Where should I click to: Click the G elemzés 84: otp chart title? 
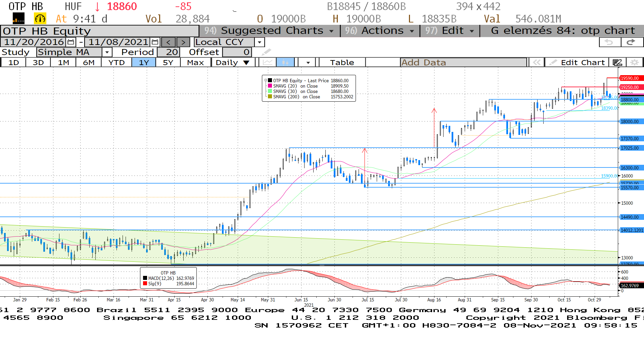563,31
